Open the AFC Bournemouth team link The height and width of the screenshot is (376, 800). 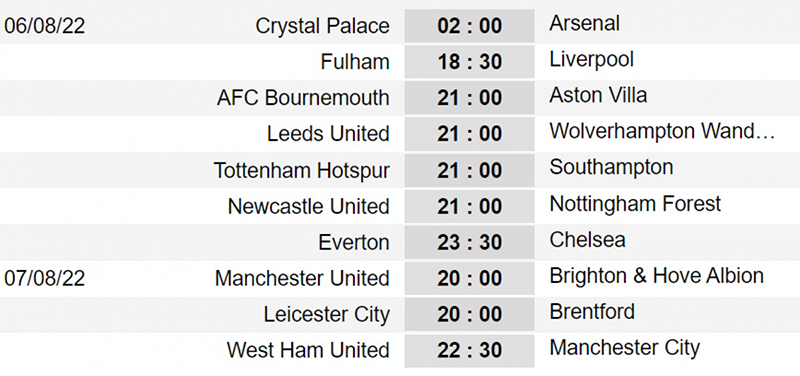(303, 97)
